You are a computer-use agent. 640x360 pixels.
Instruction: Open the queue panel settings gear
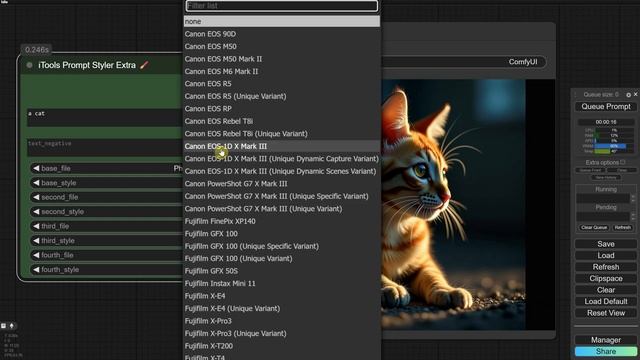(x=629, y=95)
